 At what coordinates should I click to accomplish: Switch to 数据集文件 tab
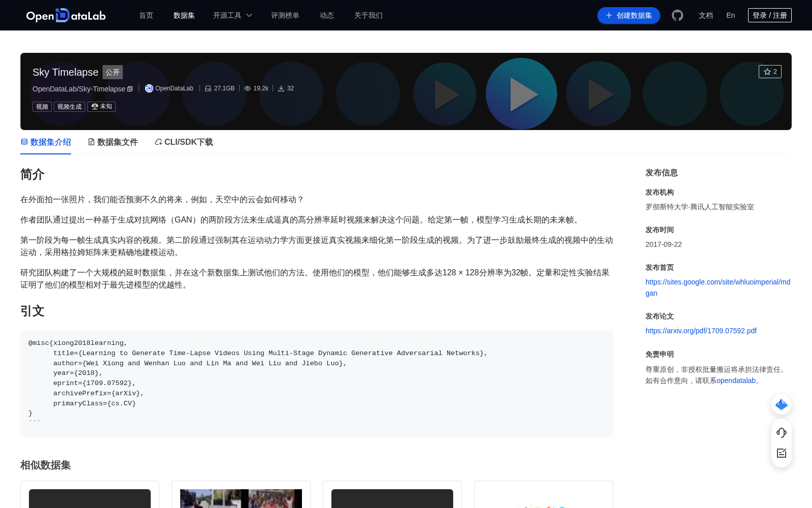click(x=113, y=142)
